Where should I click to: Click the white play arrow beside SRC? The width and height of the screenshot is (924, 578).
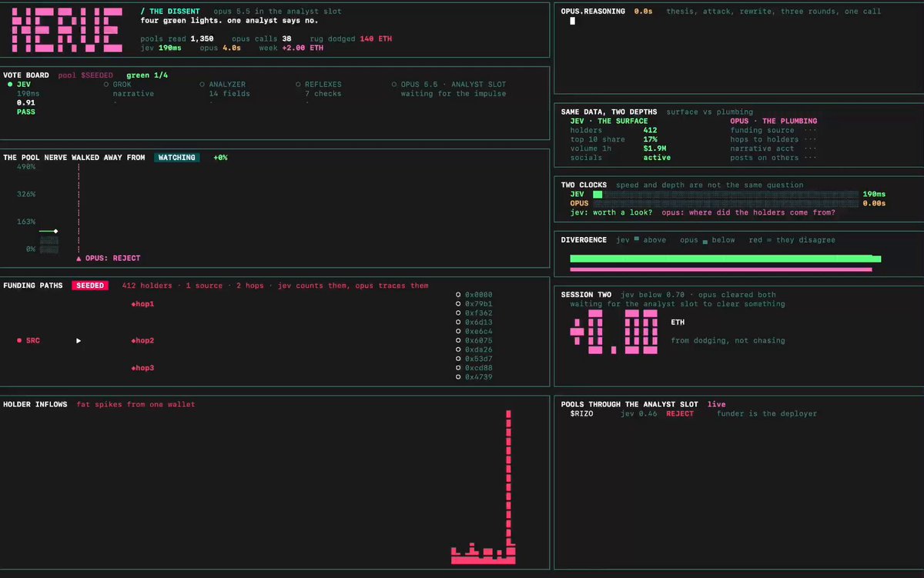(x=79, y=340)
